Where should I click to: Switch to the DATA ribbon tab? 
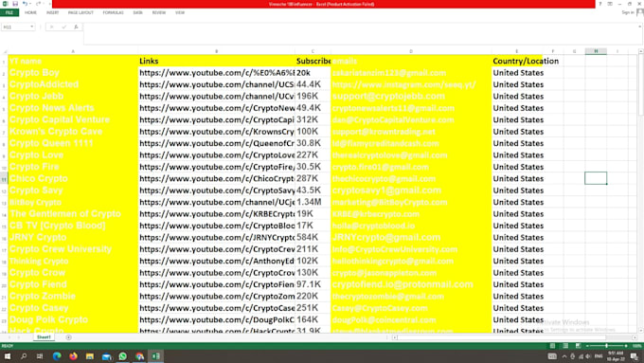pyautogui.click(x=137, y=12)
